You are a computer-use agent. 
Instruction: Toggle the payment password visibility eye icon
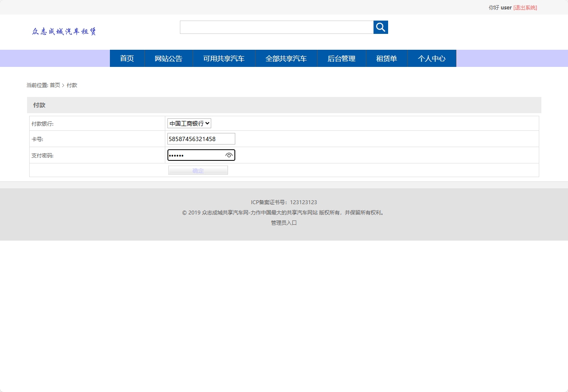click(x=229, y=155)
